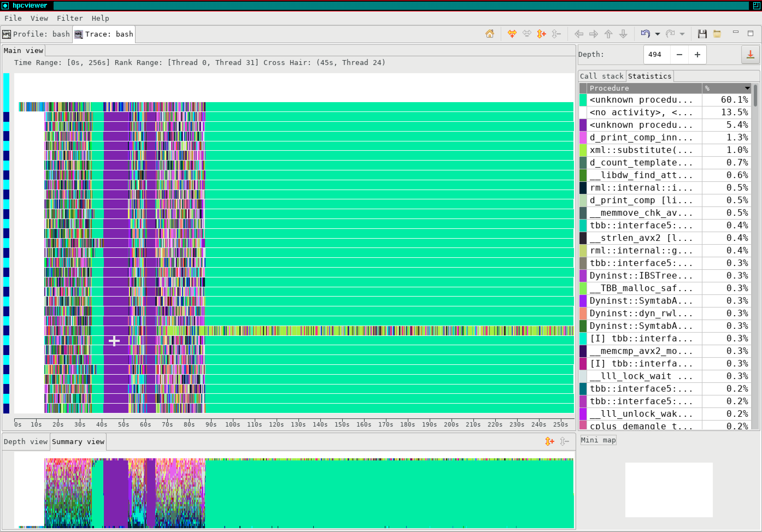
Task: Click the xml::substitute color swatch
Action: [x=583, y=150]
